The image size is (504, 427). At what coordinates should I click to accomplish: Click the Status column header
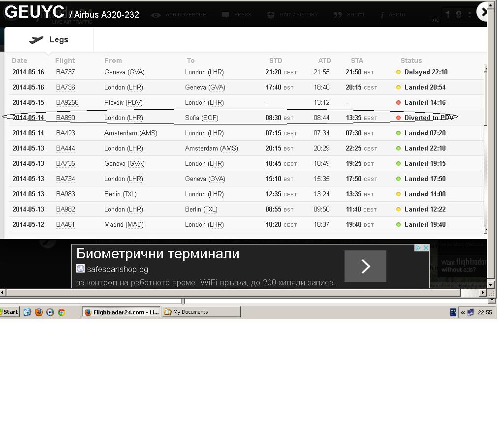(x=411, y=61)
